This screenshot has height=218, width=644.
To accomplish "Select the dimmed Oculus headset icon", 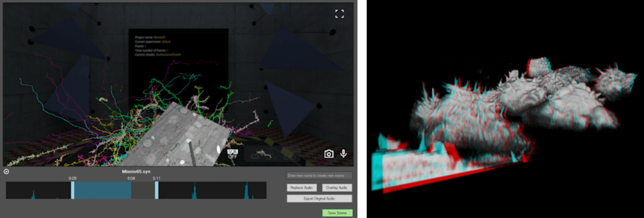I will pos(254,155).
